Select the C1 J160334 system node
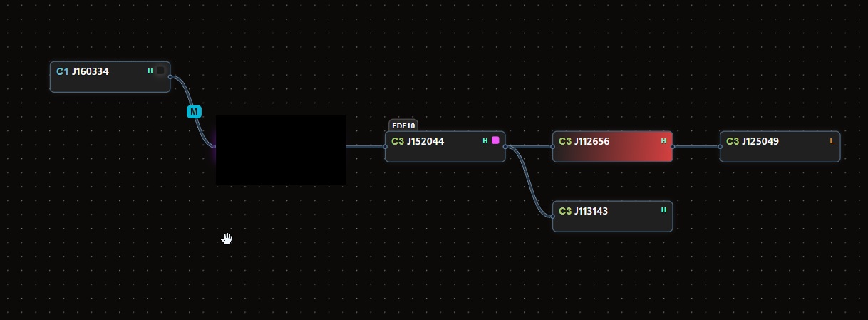The image size is (868, 320). coord(110,76)
